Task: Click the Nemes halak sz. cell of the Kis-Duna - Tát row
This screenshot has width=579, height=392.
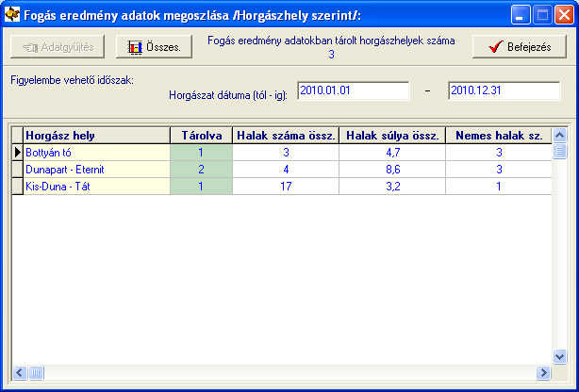Action: (x=499, y=187)
